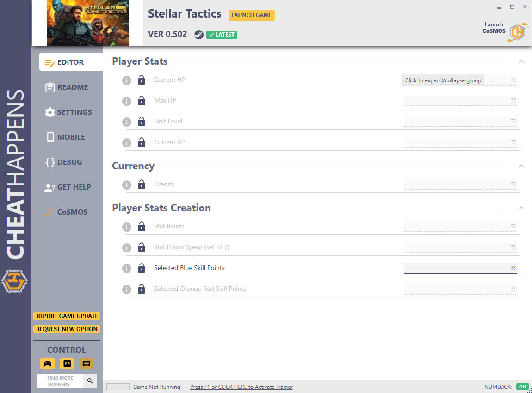The image size is (532, 393).
Task: Click the Current XP value field
Action: (x=460, y=142)
